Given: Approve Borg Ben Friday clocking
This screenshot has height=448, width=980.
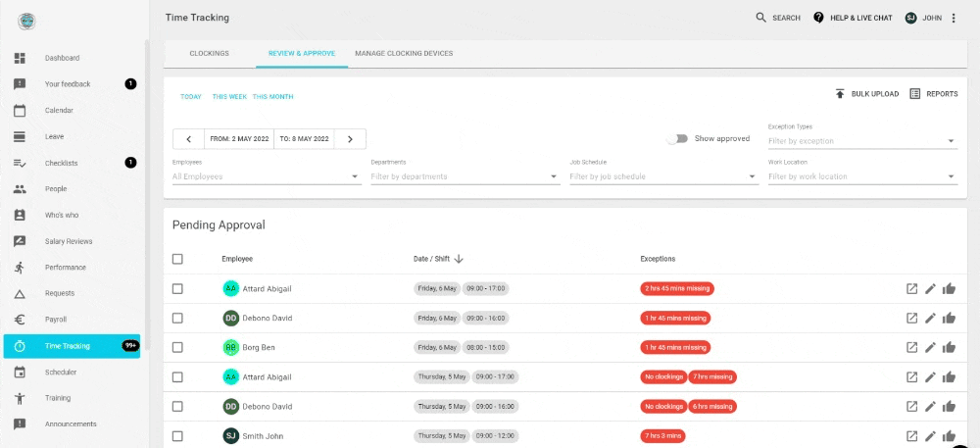Looking at the screenshot, I should (x=950, y=347).
